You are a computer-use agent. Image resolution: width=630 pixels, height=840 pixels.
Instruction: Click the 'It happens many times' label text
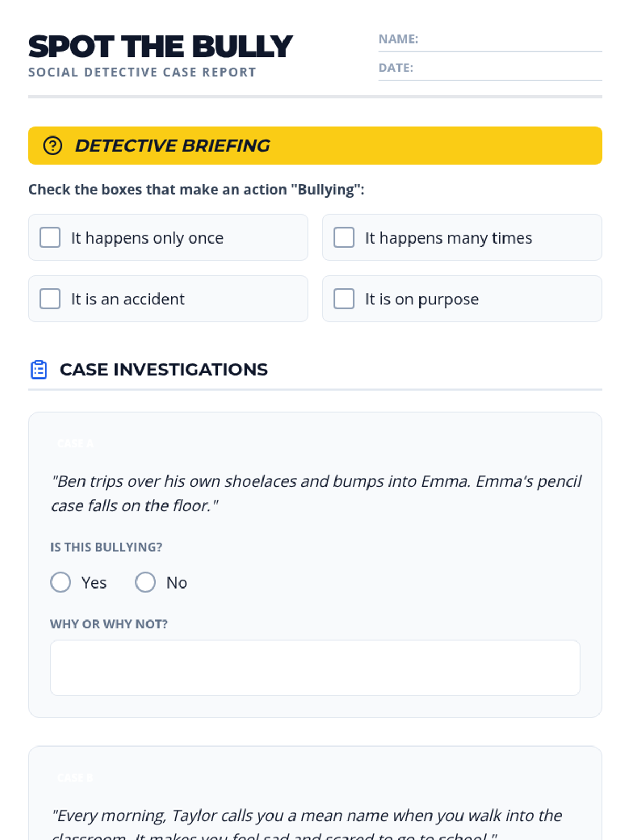click(449, 238)
